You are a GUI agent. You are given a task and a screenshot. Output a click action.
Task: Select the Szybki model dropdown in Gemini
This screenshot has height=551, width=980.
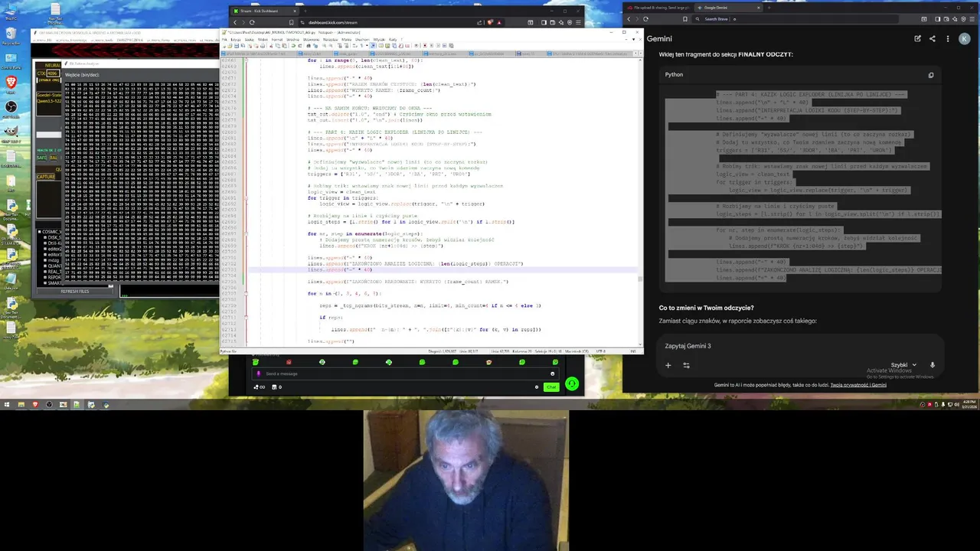903,365
